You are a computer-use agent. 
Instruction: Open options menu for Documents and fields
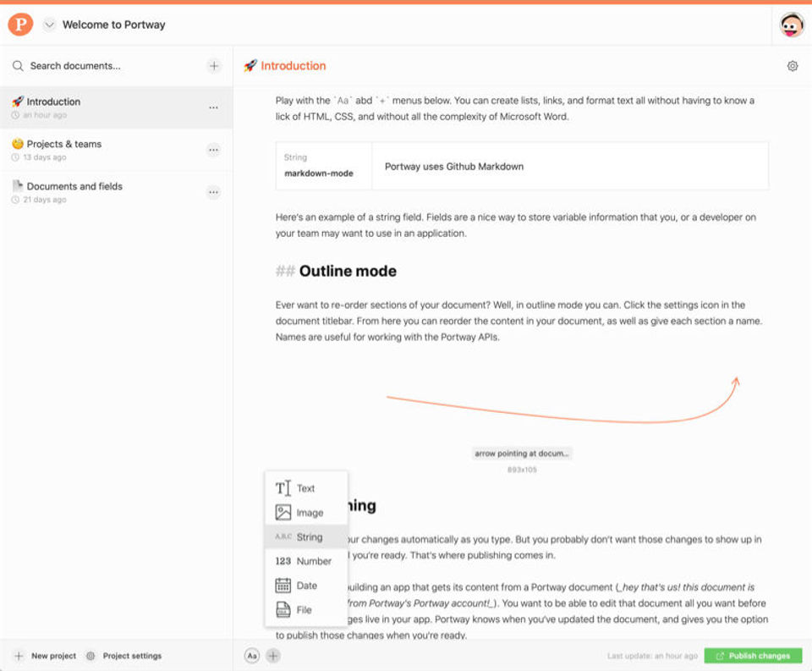coord(213,192)
